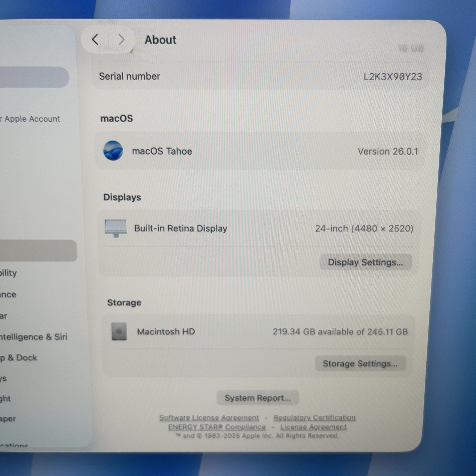Select Apple Account in the sidebar
Screen dimensions: 476x476
pos(32,119)
